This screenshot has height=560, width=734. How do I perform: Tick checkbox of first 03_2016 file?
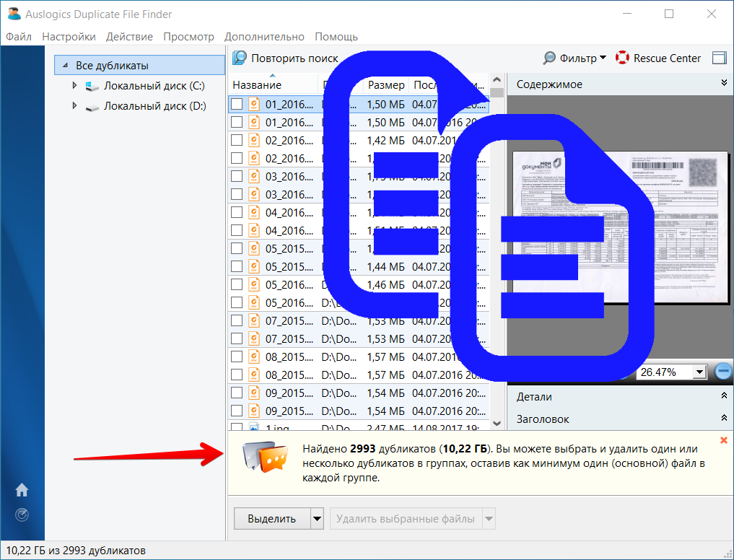[237, 176]
